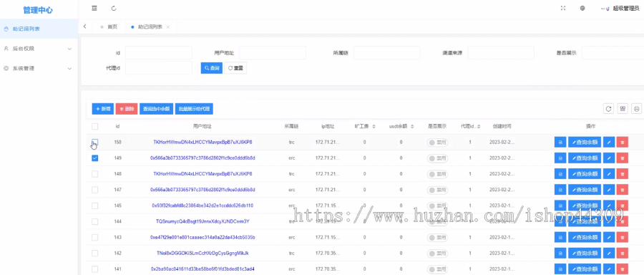Check the checkbox for row 150
Viewport: 644px width, 275px height.
[x=95, y=143]
